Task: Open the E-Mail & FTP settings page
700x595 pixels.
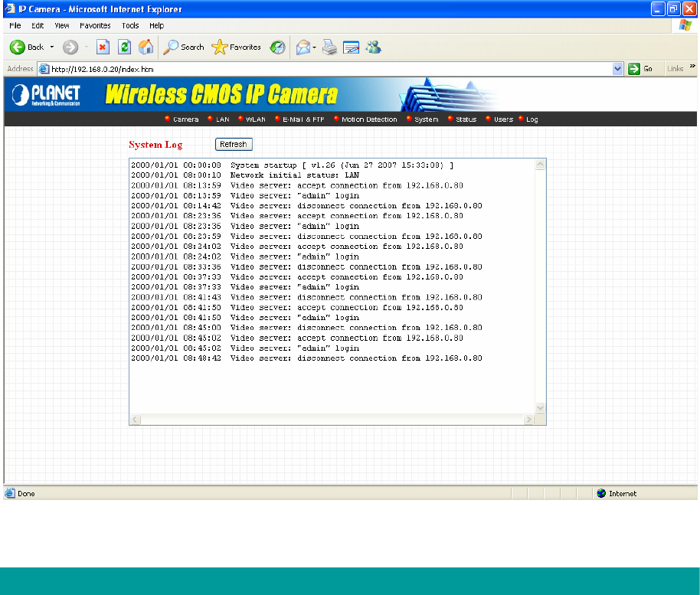Action: [x=303, y=119]
